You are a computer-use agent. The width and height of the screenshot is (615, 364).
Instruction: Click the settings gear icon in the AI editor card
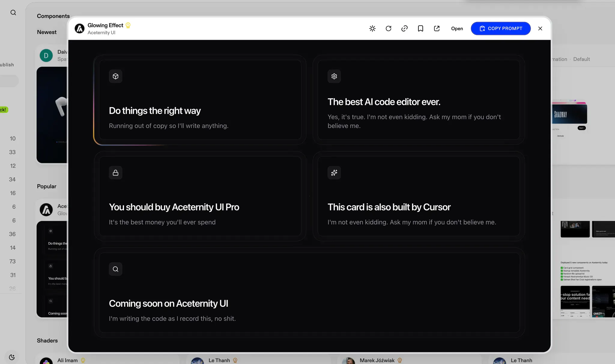click(334, 76)
